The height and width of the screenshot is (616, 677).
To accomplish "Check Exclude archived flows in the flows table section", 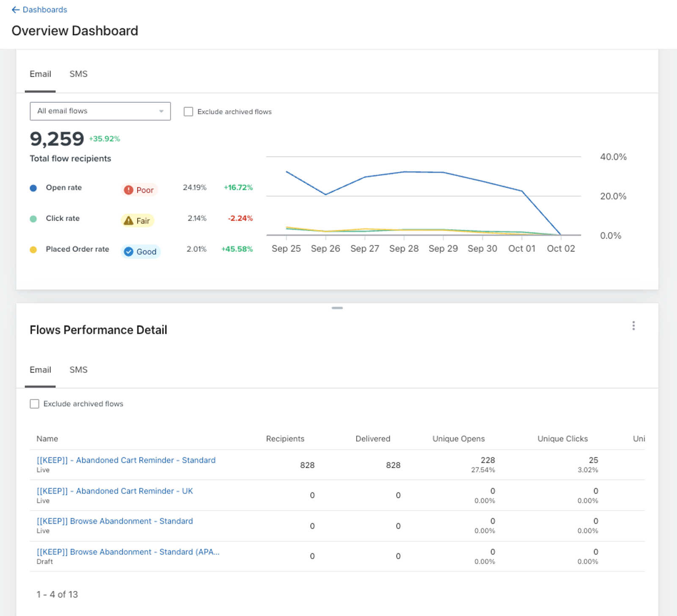I will pos(35,403).
